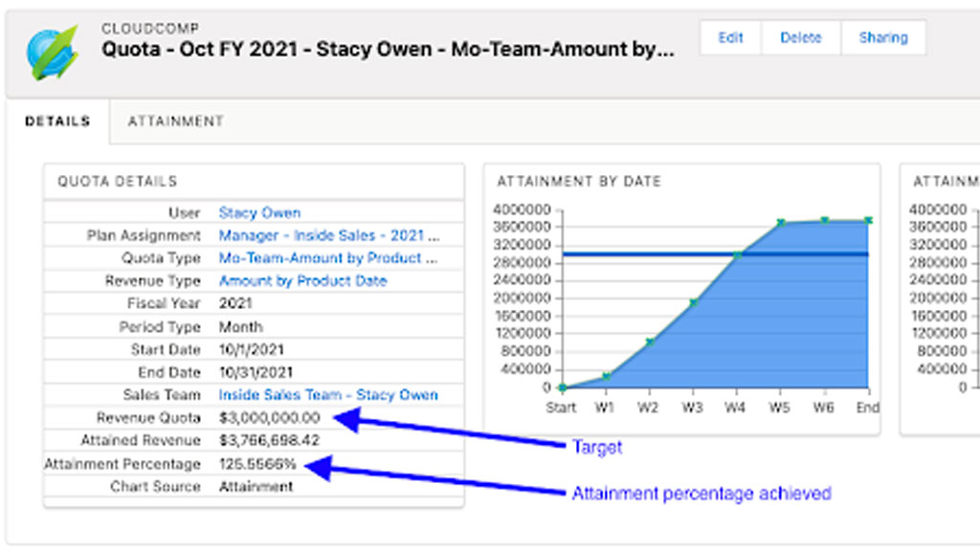Switch to the Attainment tab
This screenshot has width=980, height=551.
click(176, 121)
